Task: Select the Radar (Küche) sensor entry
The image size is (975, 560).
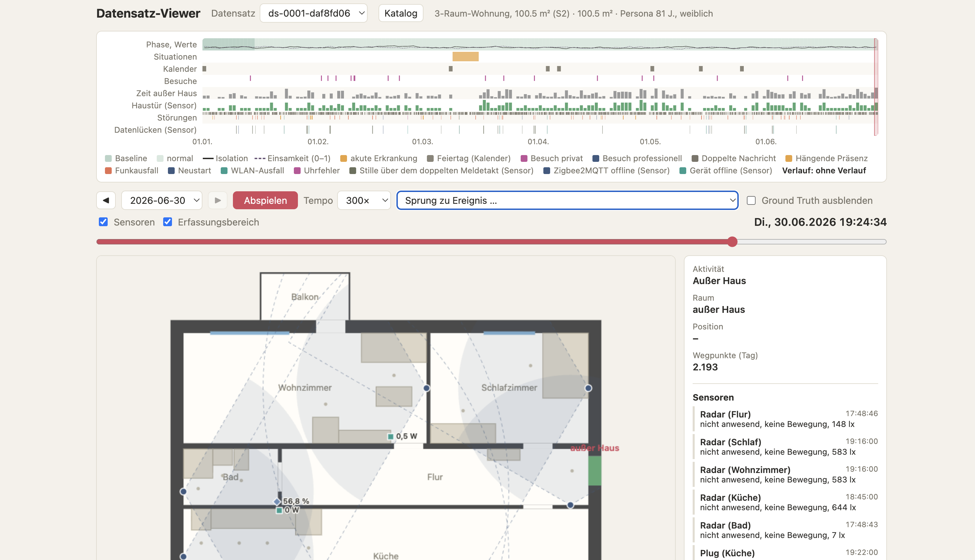Action: click(x=785, y=502)
